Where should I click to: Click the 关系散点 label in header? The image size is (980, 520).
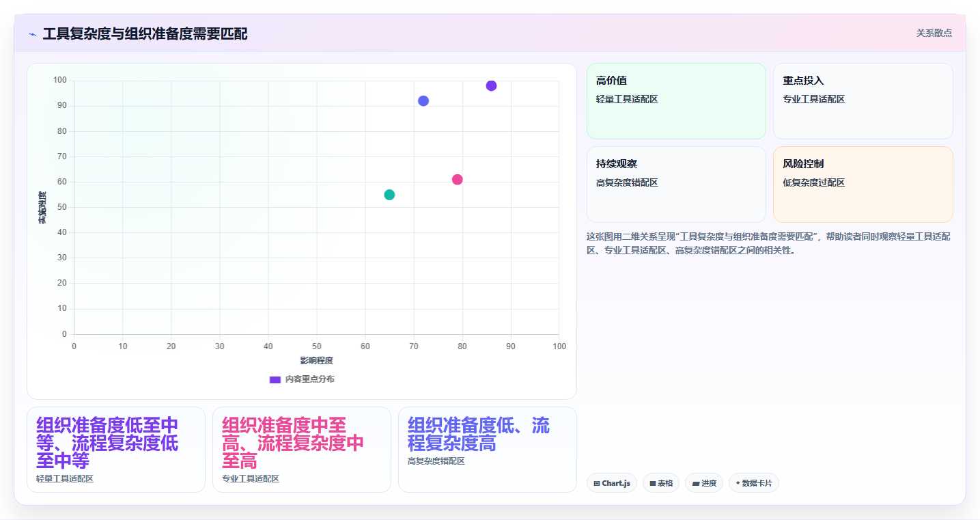[x=934, y=33]
